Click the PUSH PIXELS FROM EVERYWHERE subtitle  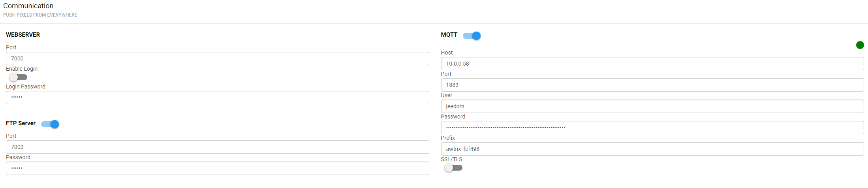click(40, 15)
